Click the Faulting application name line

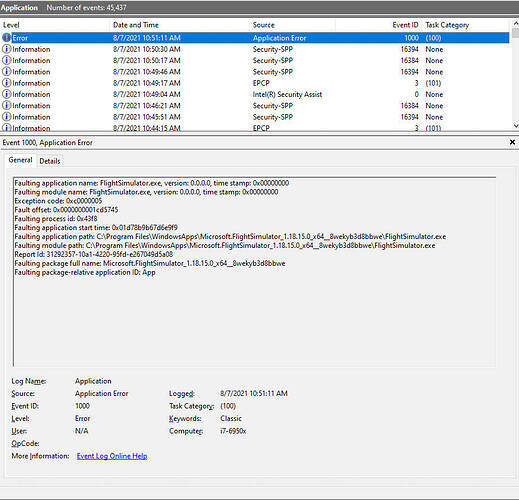tap(152, 183)
